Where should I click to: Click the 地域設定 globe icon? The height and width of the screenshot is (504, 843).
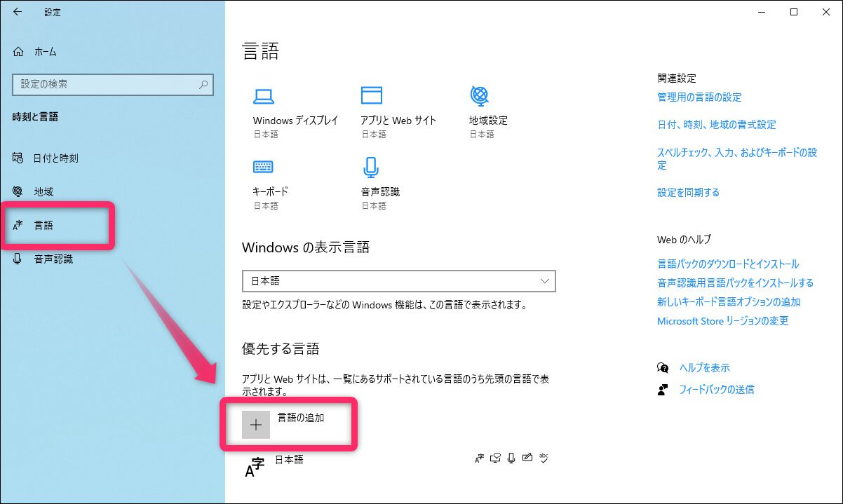click(480, 95)
